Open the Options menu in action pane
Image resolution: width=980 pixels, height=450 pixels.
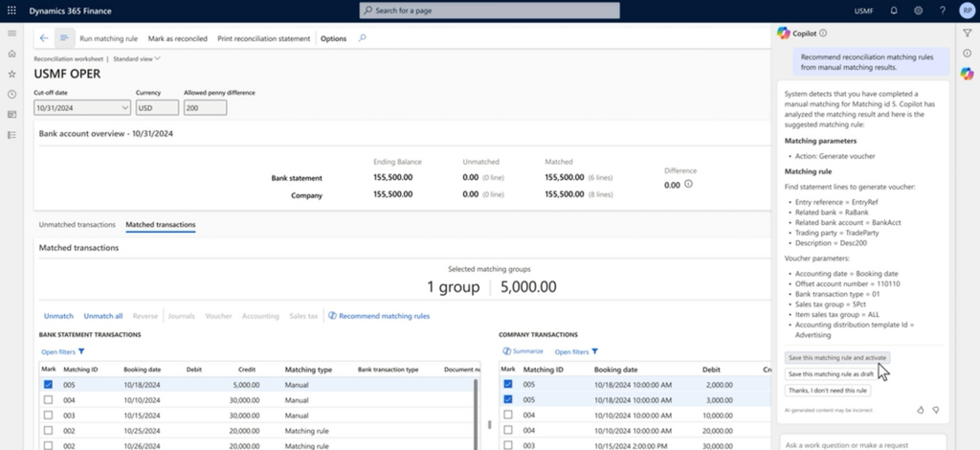(x=333, y=38)
